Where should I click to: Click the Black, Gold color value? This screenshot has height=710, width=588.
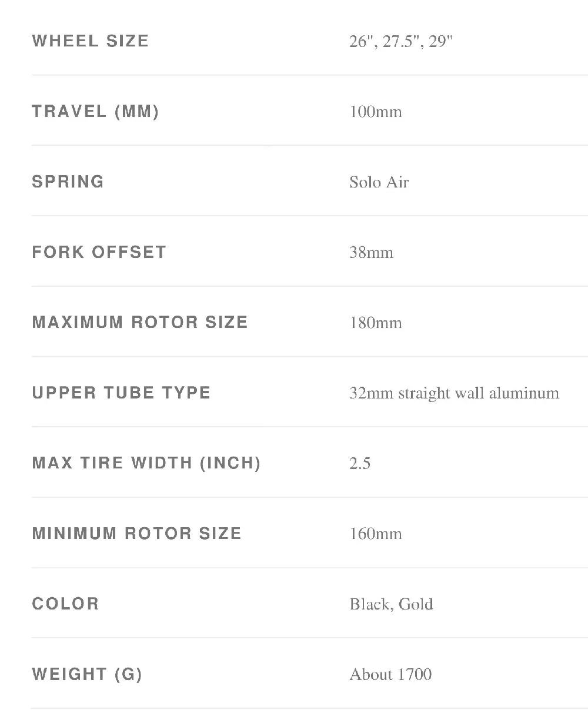(391, 604)
